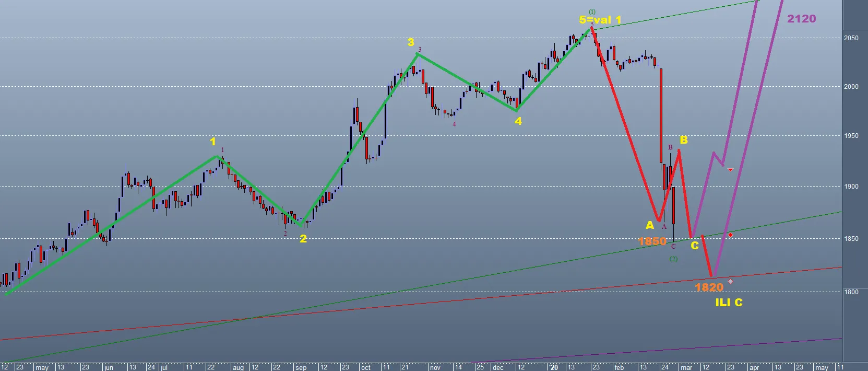Screen dimensions: 868x371
Task: Click the red down-arrow marker near 1920
Action: coord(730,170)
